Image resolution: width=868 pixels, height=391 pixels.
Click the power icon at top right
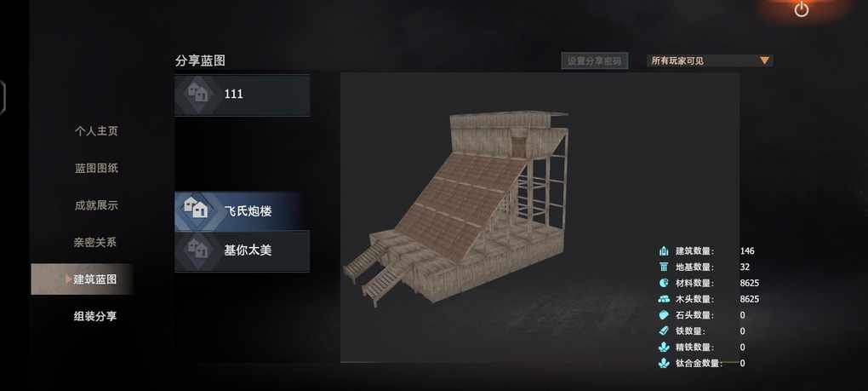coord(801,9)
